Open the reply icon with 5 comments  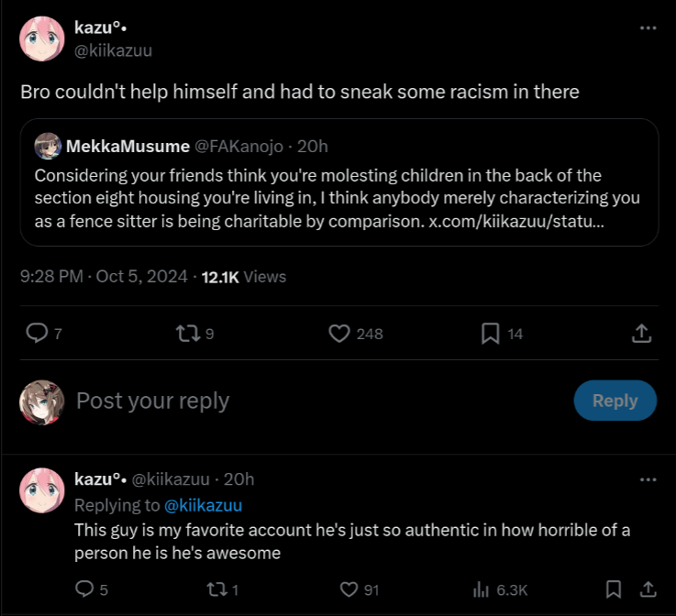click(x=84, y=588)
